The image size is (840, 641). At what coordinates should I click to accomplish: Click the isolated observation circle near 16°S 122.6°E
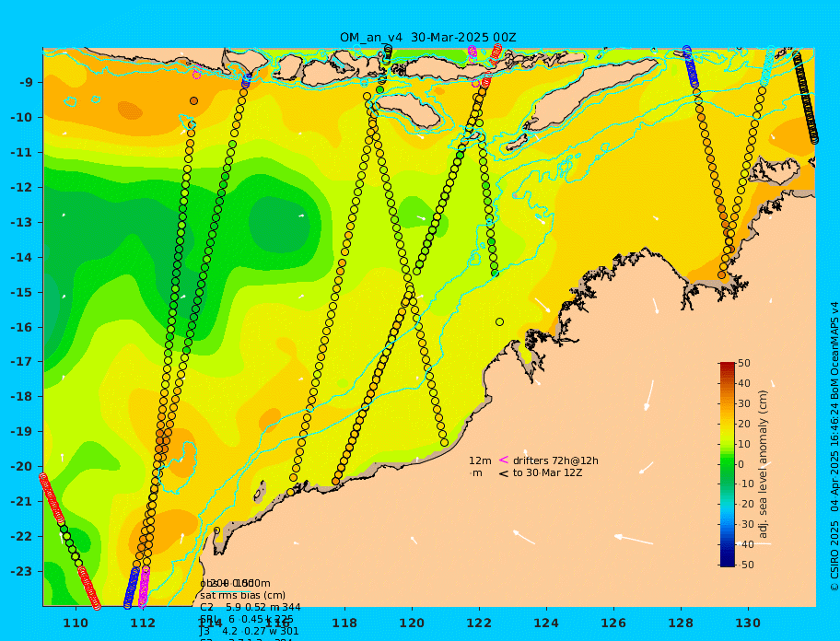(499, 321)
